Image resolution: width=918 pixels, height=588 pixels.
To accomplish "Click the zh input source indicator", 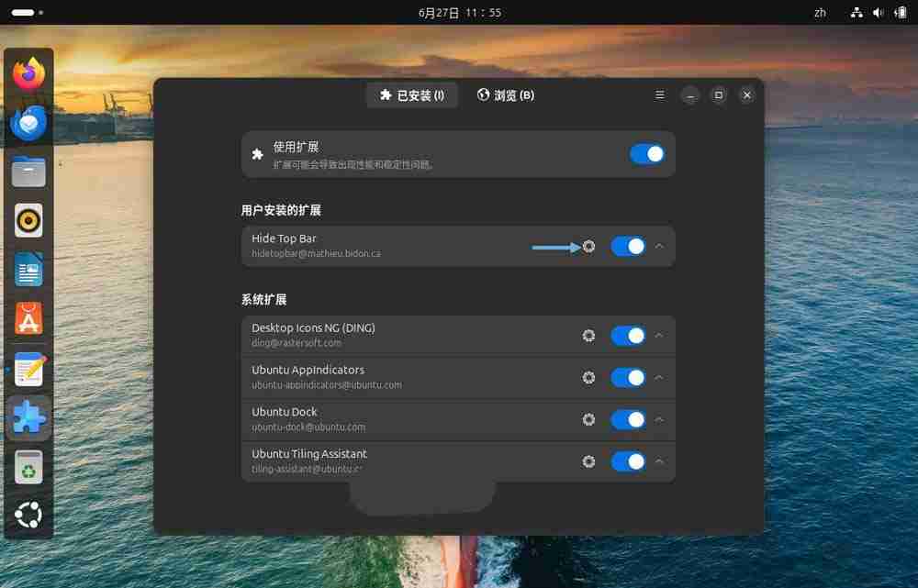I will (819, 12).
